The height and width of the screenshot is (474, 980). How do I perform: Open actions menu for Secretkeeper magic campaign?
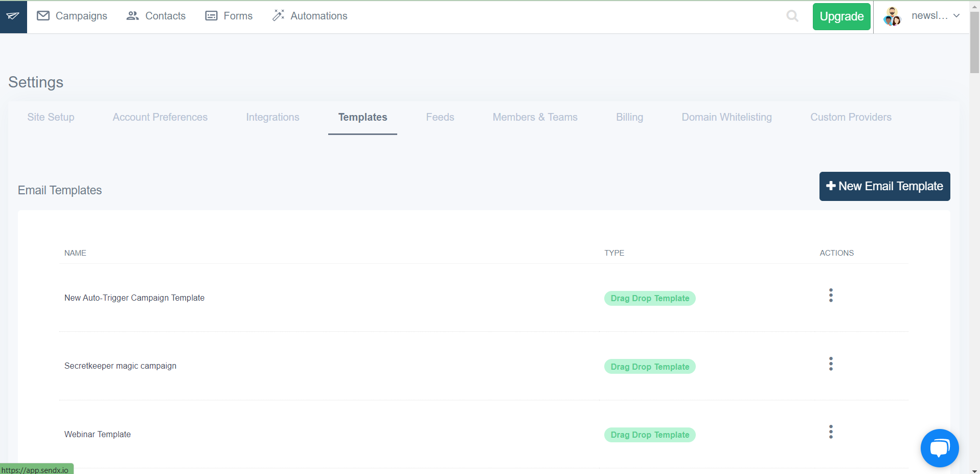coord(831,364)
